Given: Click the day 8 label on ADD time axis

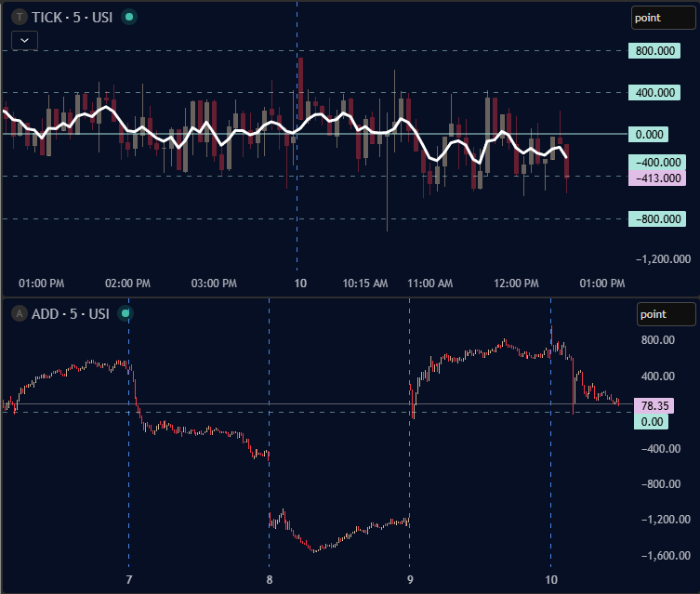Looking at the screenshot, I should [270, 580].
